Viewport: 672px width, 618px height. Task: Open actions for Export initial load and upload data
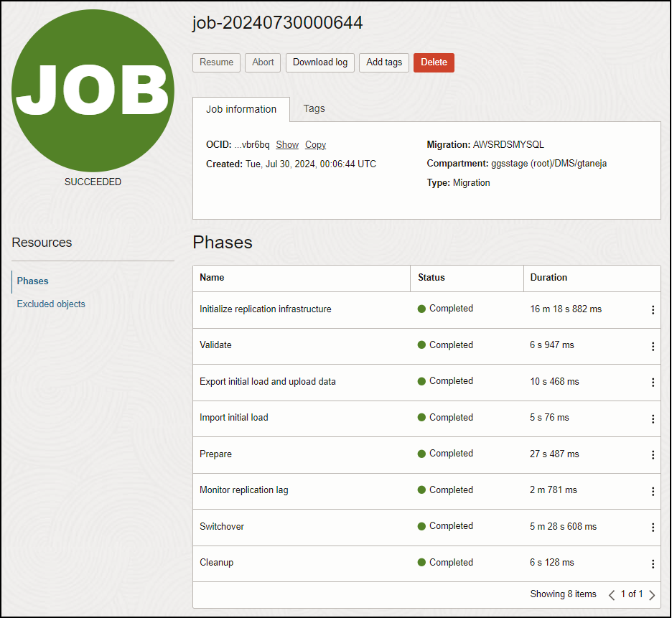[653, 382]
